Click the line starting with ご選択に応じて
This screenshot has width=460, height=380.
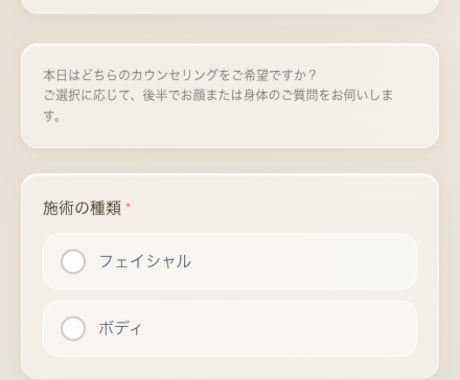[218, 96]
